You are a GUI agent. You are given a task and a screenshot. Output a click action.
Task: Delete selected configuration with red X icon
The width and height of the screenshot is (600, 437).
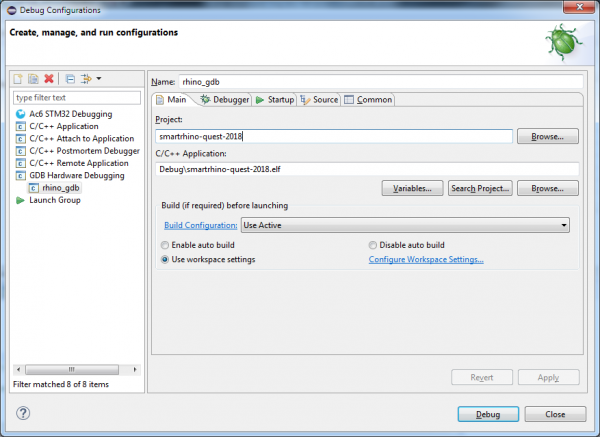[47, 78]
